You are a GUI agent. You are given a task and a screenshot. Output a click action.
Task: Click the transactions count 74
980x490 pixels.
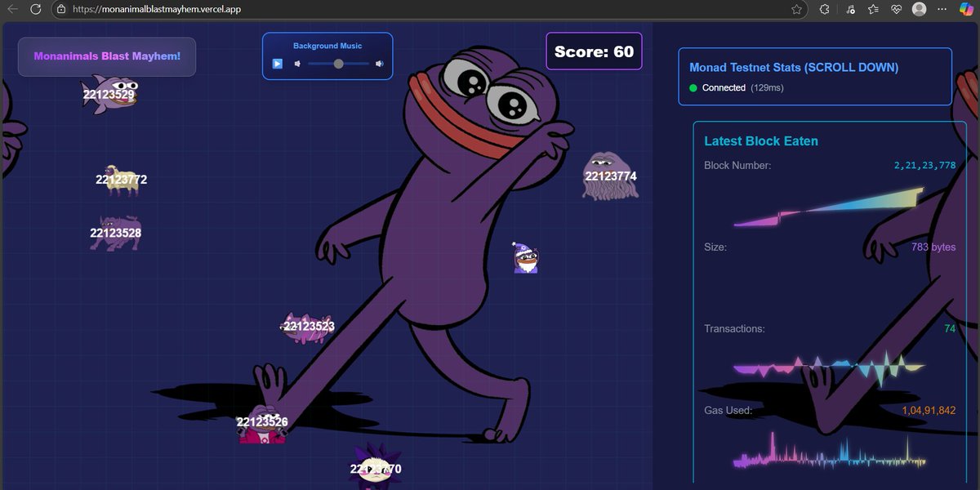[950, 328]
